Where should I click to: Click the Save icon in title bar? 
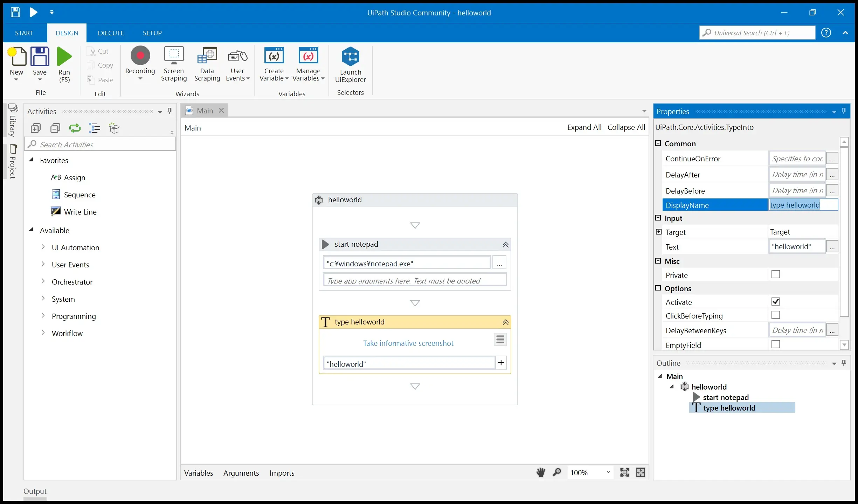tap(15, 13)
